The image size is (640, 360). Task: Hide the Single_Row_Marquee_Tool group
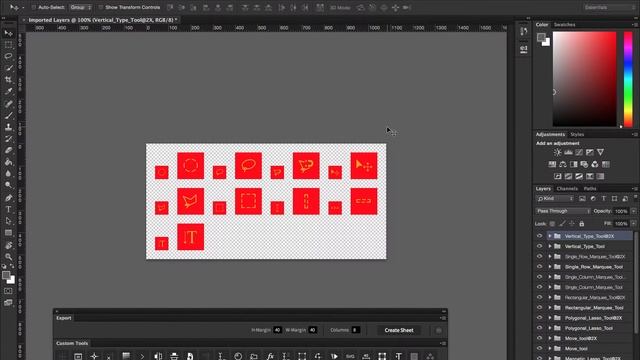(539, 267)
